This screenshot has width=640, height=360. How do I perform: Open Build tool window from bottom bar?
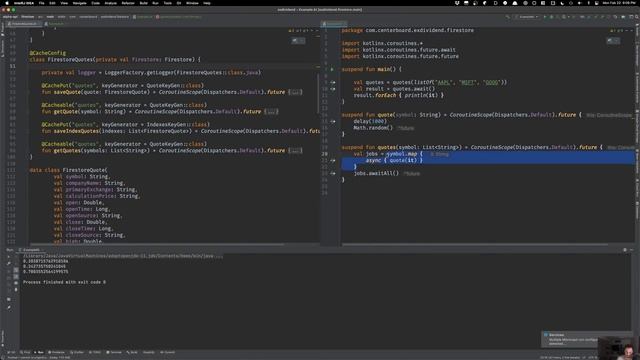pos(132,352)
